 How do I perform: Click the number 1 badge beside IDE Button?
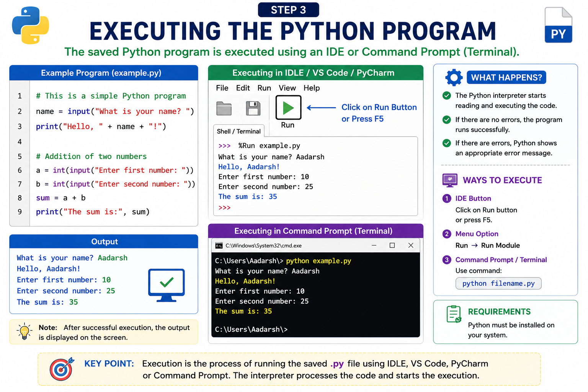pyautogui.click(x=446, y=198)
